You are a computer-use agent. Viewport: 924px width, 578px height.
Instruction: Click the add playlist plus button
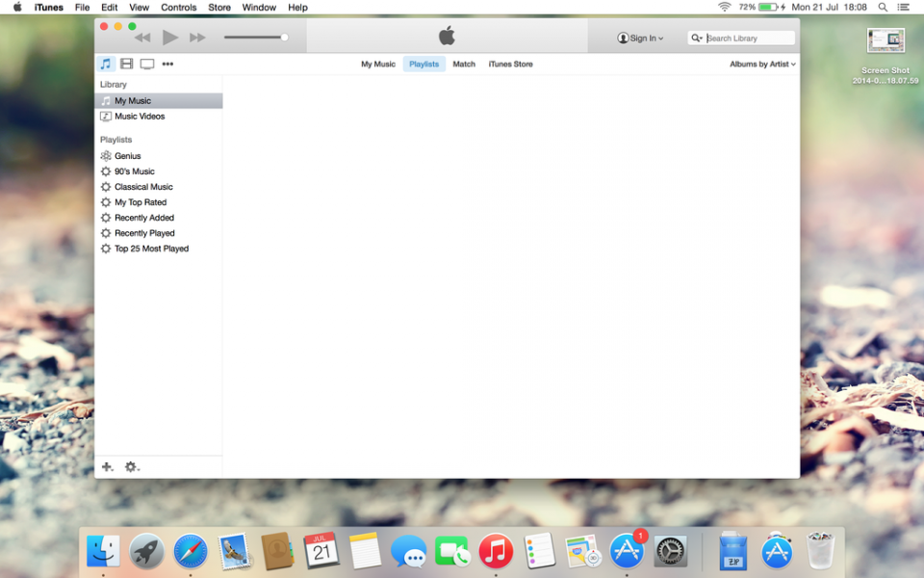[107, 467]
